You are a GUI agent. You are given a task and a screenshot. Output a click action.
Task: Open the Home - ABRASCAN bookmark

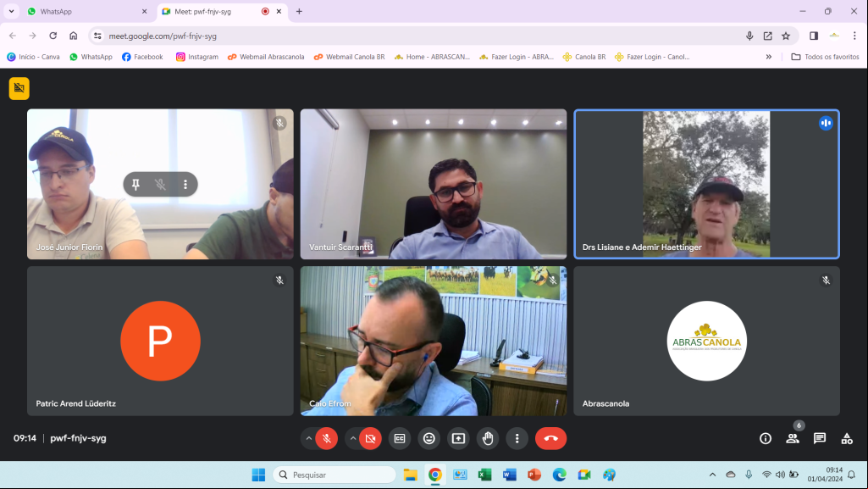click(x=432, y=57)
